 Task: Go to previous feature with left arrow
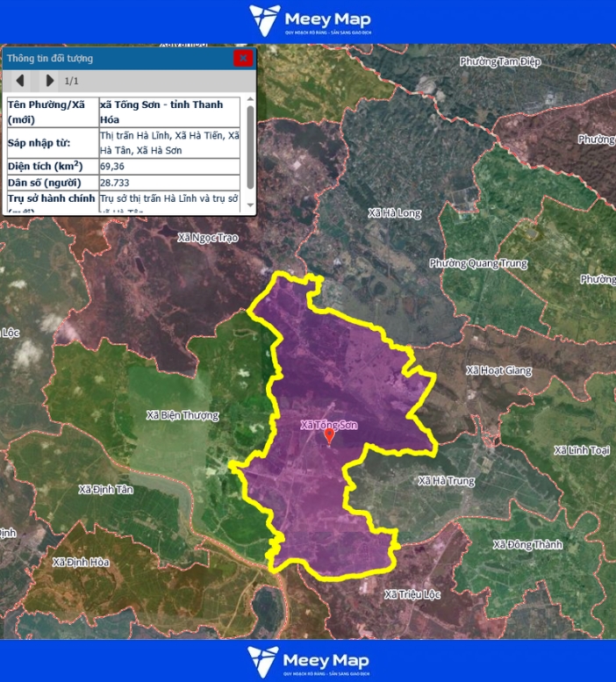[21, 82]
